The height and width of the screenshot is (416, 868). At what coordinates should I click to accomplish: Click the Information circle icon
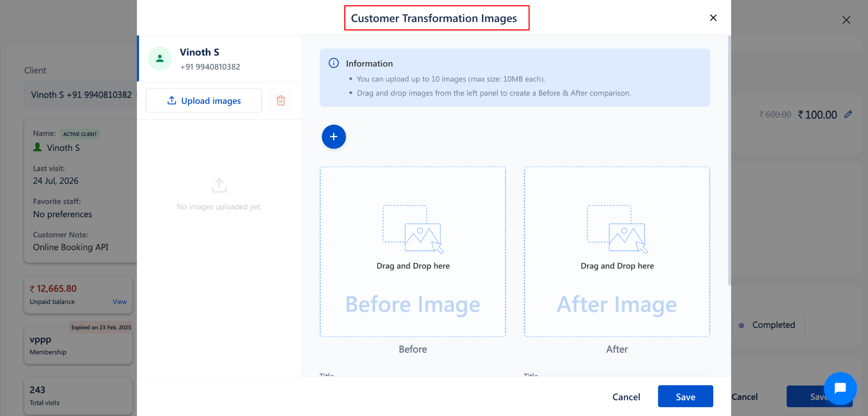tap(334, 63)
